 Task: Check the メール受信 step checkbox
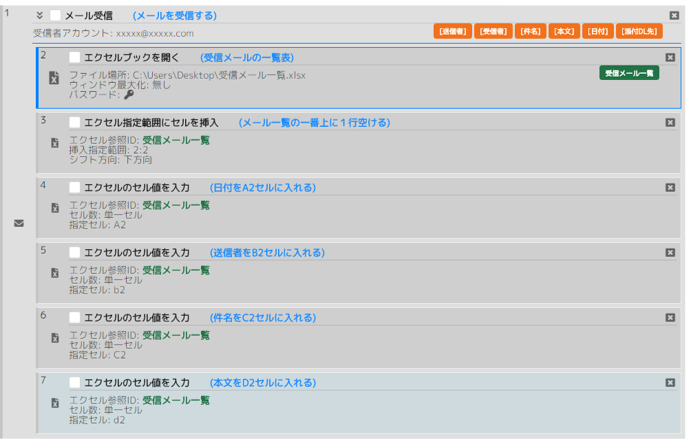[56, 15]
